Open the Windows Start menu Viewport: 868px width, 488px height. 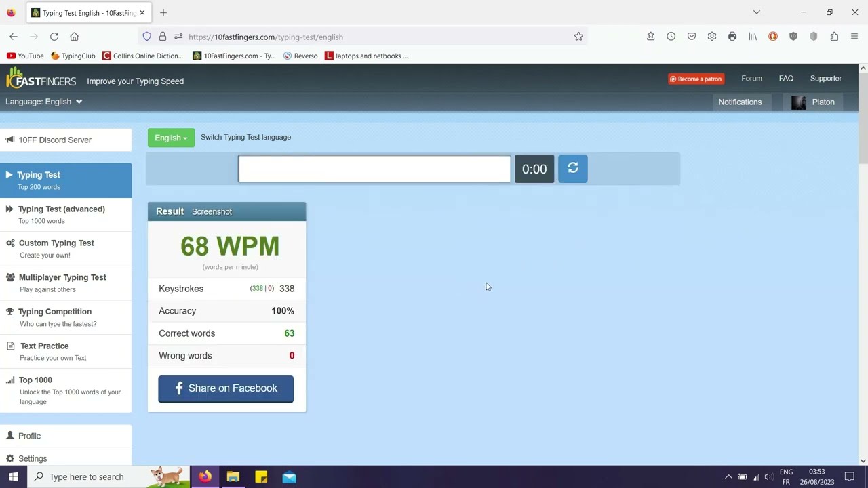(14, 476)
